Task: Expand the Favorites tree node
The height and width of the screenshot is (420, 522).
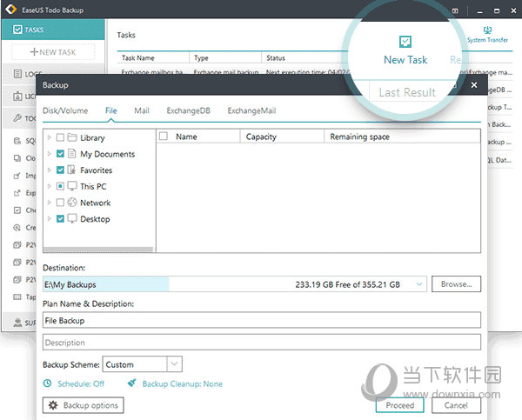Action: pos(49,170)
